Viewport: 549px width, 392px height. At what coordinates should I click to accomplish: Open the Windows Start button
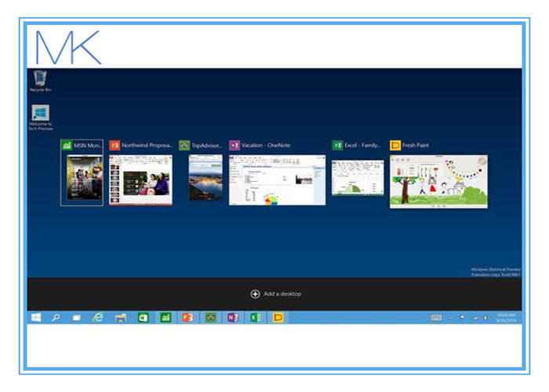click(36, 318)
